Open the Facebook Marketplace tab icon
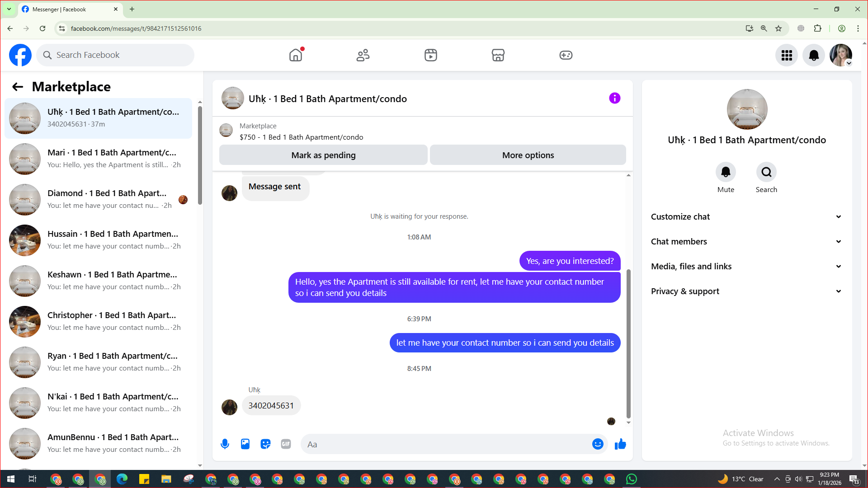This screenshot has width=868, height=488. tap(498, 55)
